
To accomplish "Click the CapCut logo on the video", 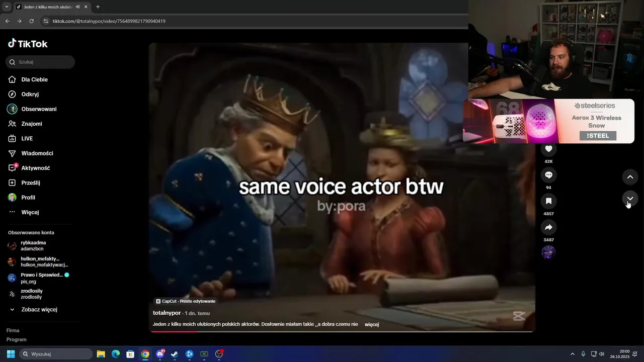I will tap(519, 316).
